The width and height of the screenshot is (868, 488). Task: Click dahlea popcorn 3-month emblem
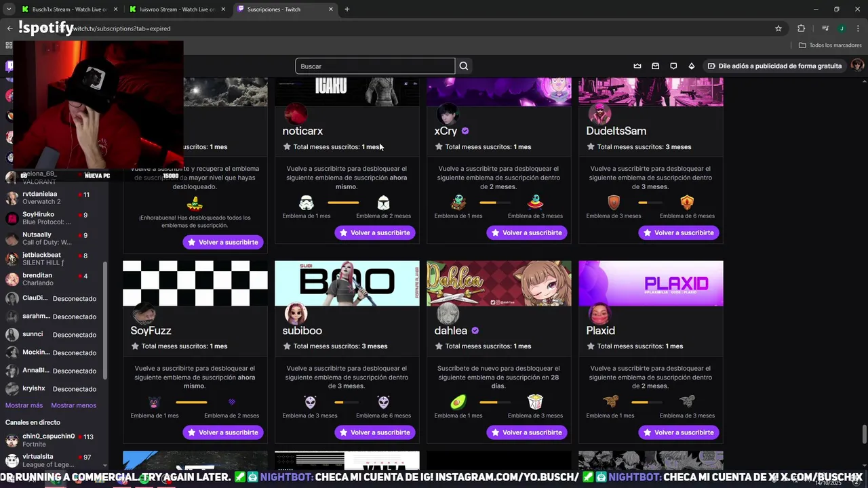click(535, 401)
